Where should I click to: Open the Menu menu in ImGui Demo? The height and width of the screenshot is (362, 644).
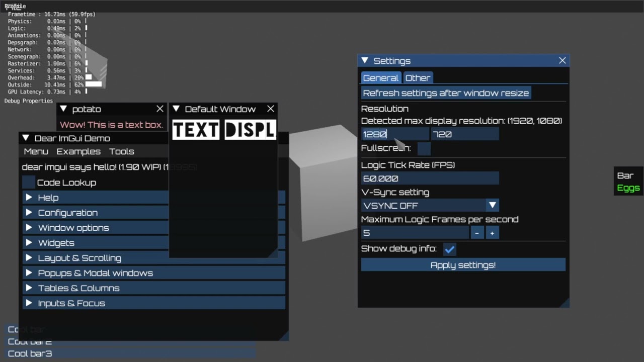click(x=36, y=151)
